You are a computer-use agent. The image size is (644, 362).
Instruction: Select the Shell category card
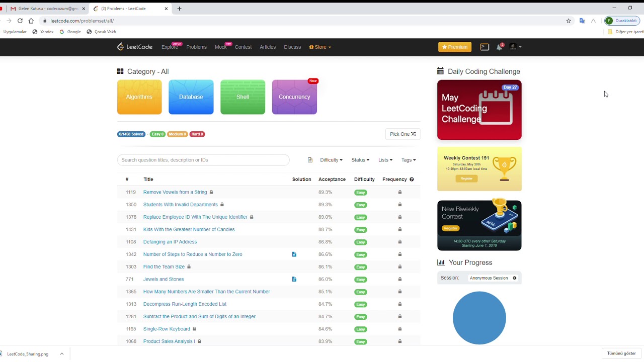243,97
